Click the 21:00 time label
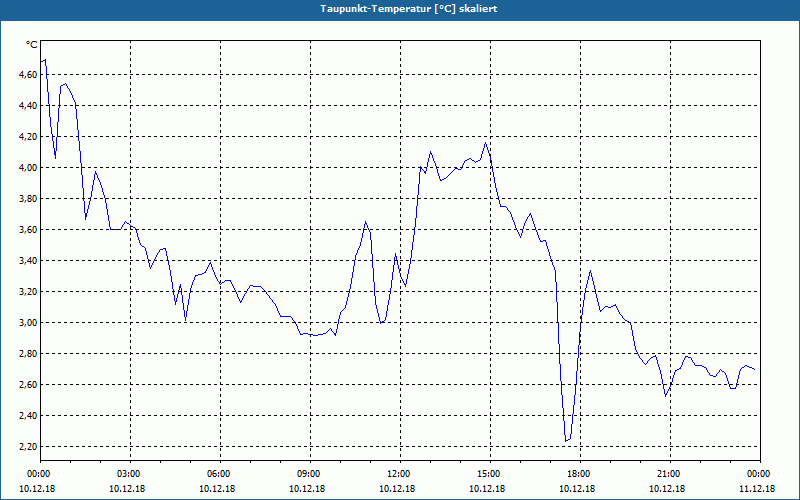The image size is (800, 500). pyautogui.click(x=670, y=474)
